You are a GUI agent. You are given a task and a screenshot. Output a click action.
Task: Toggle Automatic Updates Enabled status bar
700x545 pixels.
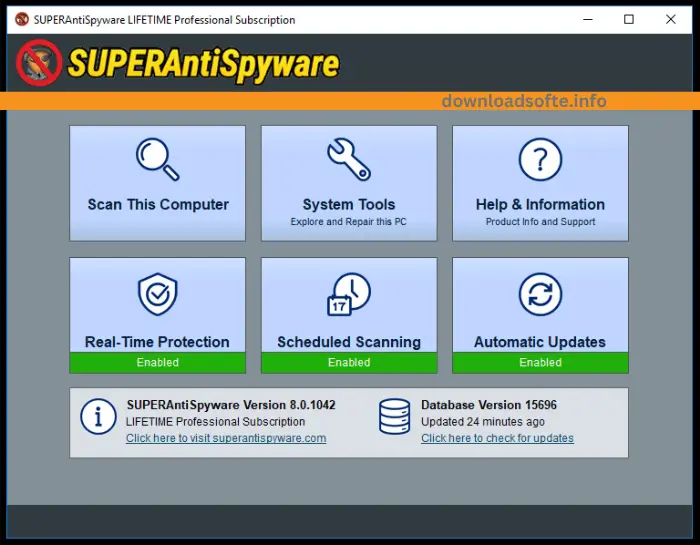tap(540, 362)
